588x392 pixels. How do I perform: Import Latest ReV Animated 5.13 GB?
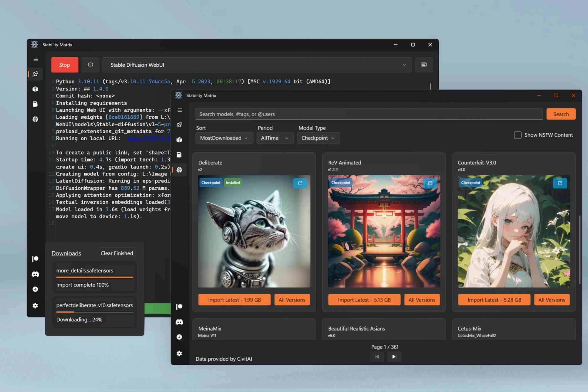point(364,300)
